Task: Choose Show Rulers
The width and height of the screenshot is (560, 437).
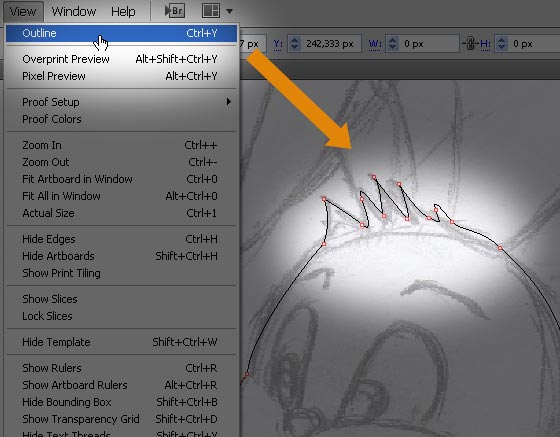Action: tap(121, 368)
